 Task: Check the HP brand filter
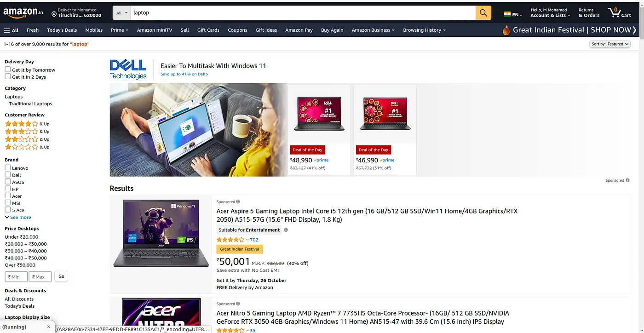click(8, 189)
